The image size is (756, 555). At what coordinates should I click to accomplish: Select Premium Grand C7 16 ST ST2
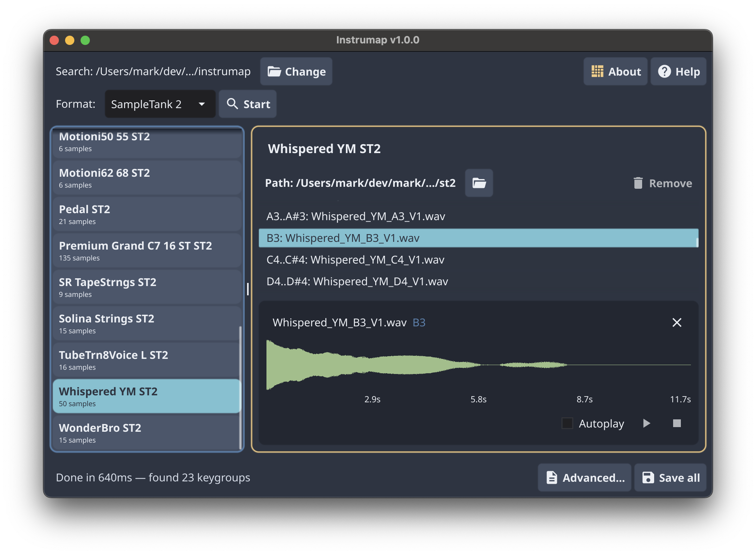tap(147, 251)
